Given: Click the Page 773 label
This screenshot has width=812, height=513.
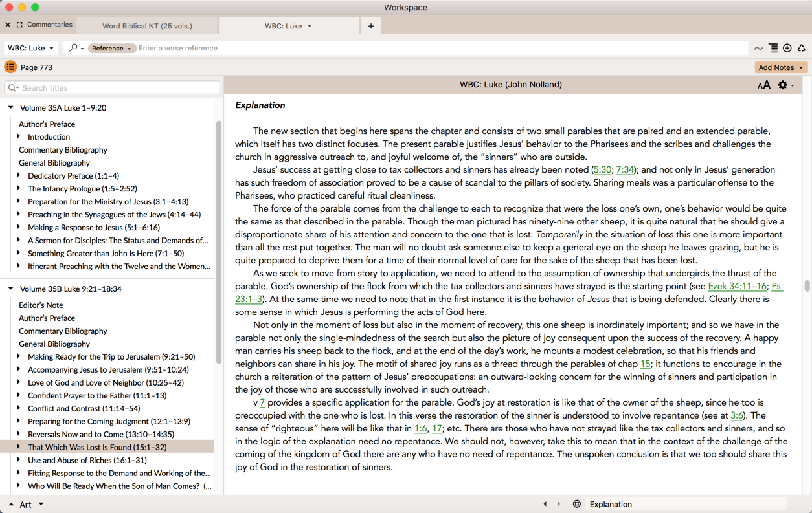Looking at the screenshot, I should point(36,67).
